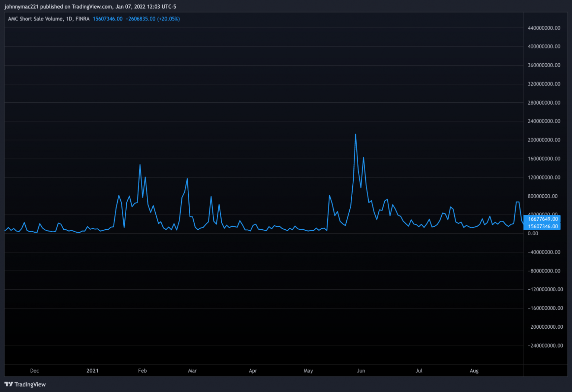The image size is (572, 392).
Task: Click the Aug marker on time axis
Action: [x=474, y=371]
